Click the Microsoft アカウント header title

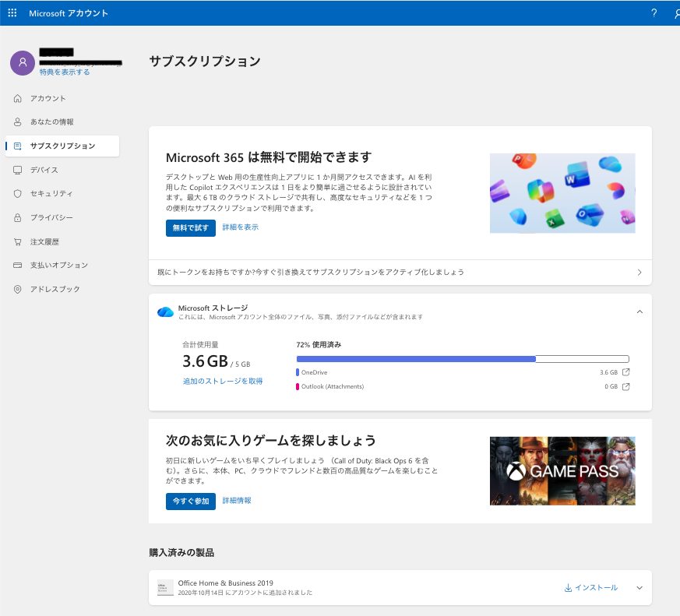(69, 13)
